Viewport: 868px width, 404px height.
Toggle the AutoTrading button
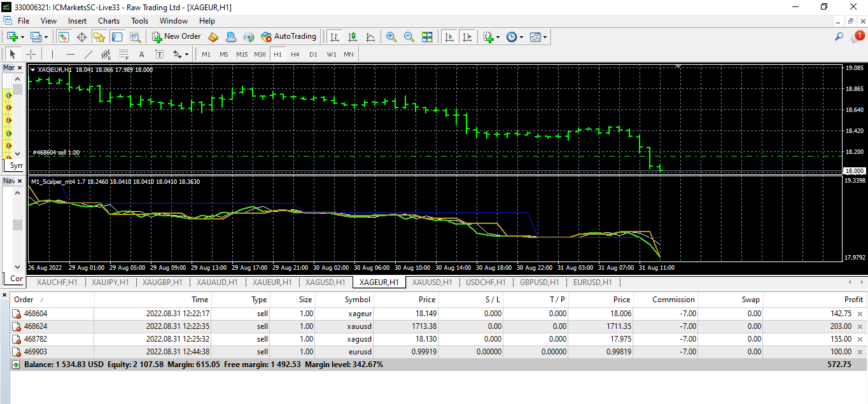point(288,37)
